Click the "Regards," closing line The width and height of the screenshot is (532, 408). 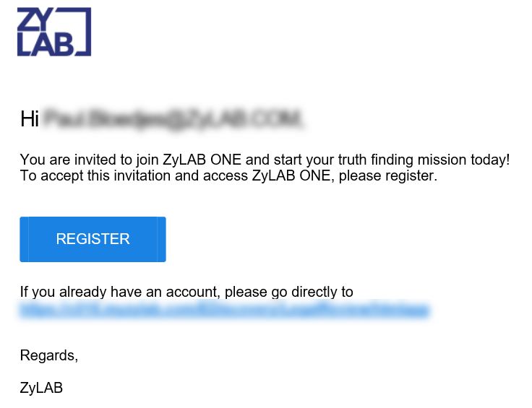point(49,355)
